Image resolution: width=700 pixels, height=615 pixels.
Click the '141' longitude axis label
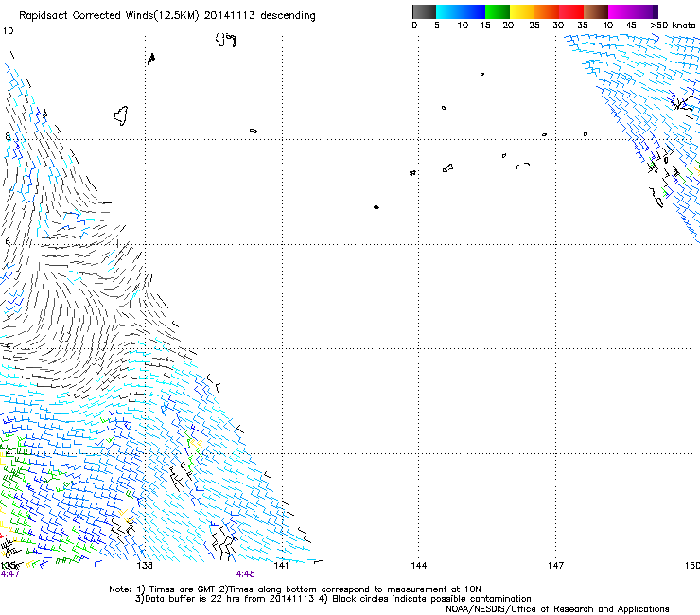[281, 566]
